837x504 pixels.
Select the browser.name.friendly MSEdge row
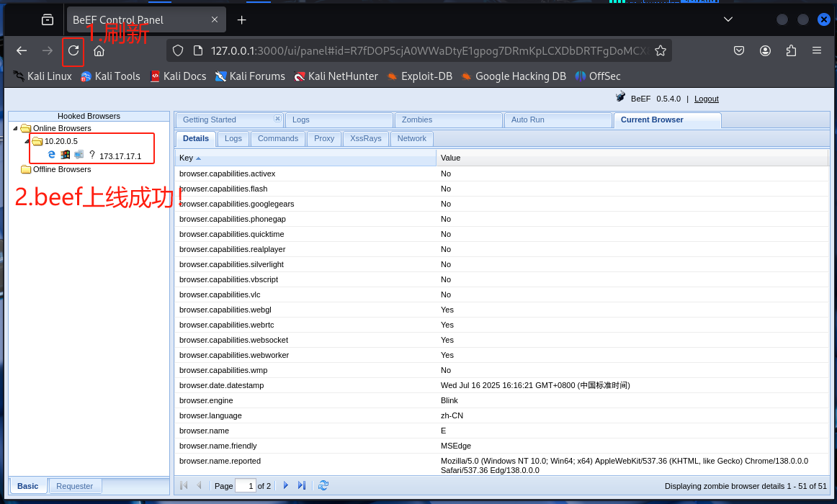click(502, 446)
